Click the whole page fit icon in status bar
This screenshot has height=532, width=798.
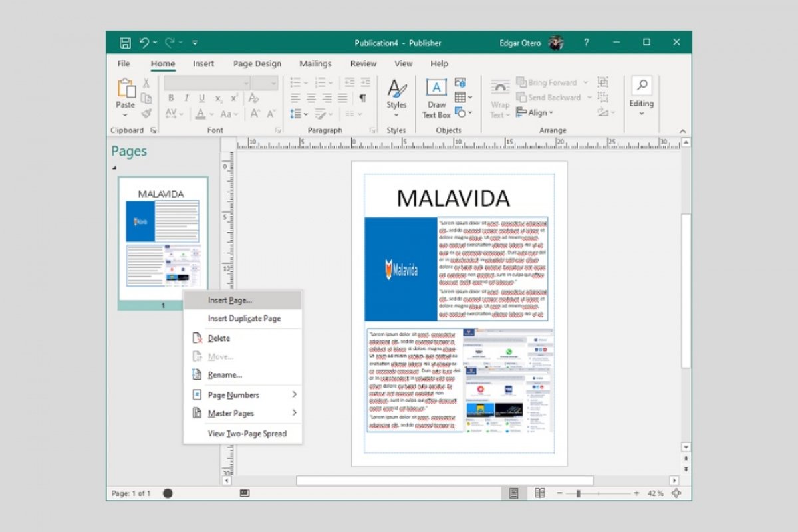pos(677,493)
